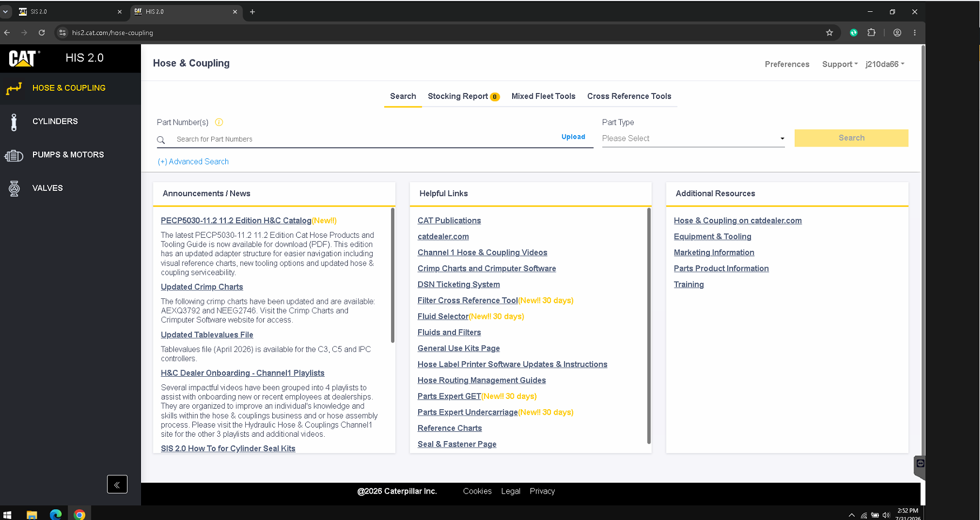Open the Part Type dropdown
This screenshot has width=980, height=520.
click(x=693, y=138)
